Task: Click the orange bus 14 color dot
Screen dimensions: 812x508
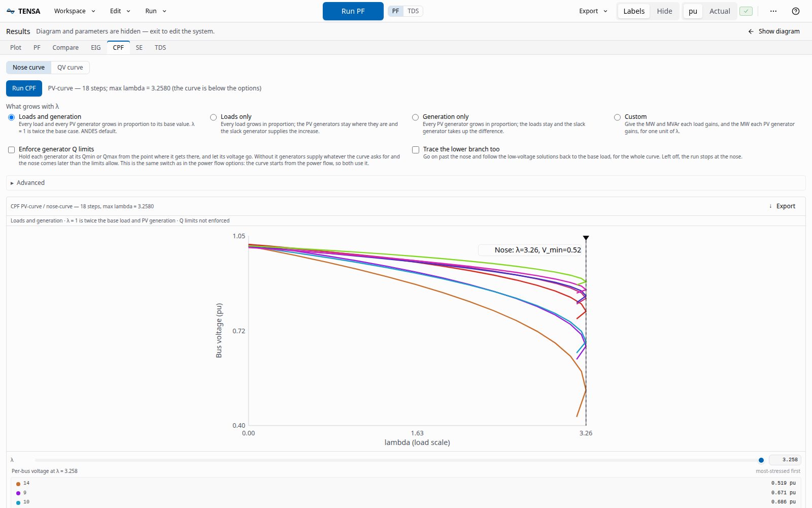Action: tap(18, 484)
